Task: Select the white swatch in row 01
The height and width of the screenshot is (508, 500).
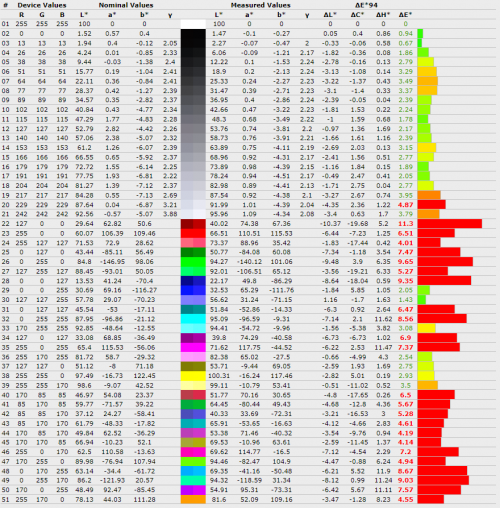Action: pyautogui.click(x=193, y=24)
